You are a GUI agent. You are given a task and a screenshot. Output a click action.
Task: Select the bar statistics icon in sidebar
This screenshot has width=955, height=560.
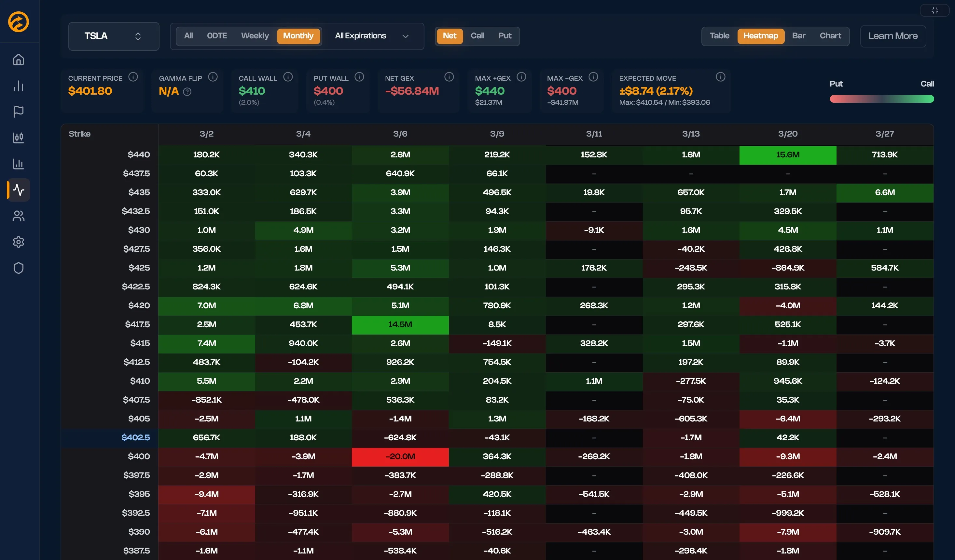[18, 86]
